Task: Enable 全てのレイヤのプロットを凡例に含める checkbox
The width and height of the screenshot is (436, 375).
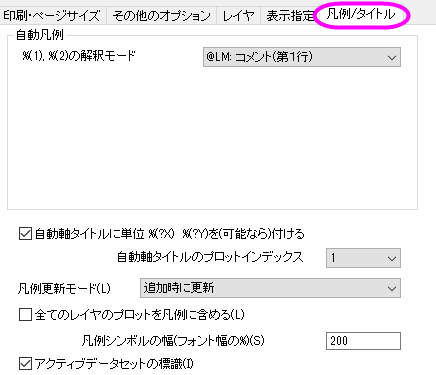Action: coord(25,314)
